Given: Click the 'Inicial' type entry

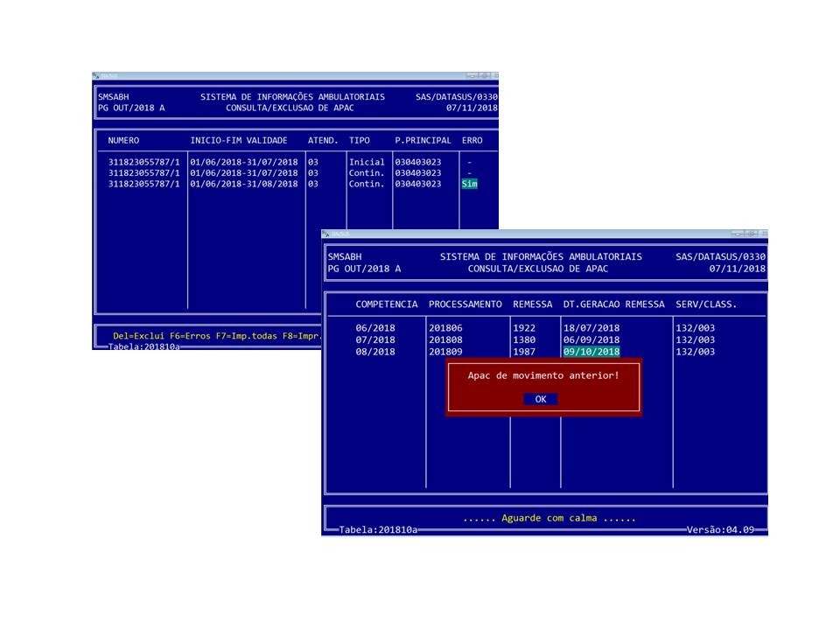Looking at the screenshot, I should [x=367, y=162].
